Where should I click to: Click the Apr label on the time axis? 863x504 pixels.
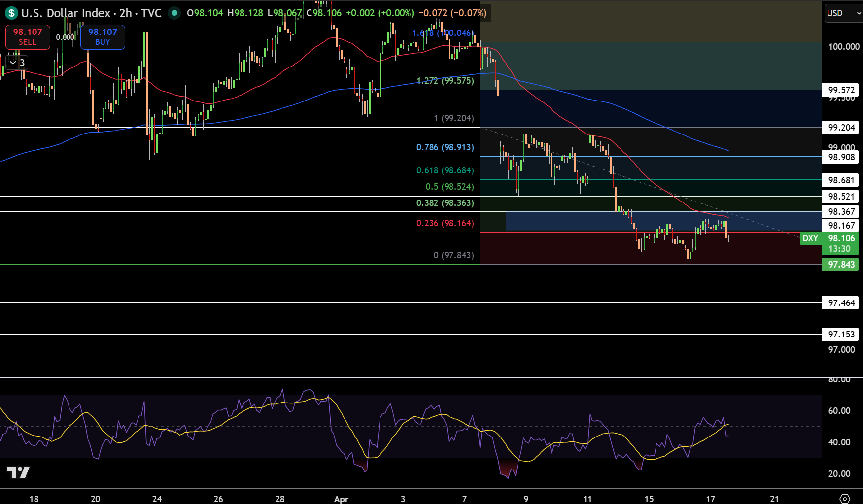pos(341,499)
